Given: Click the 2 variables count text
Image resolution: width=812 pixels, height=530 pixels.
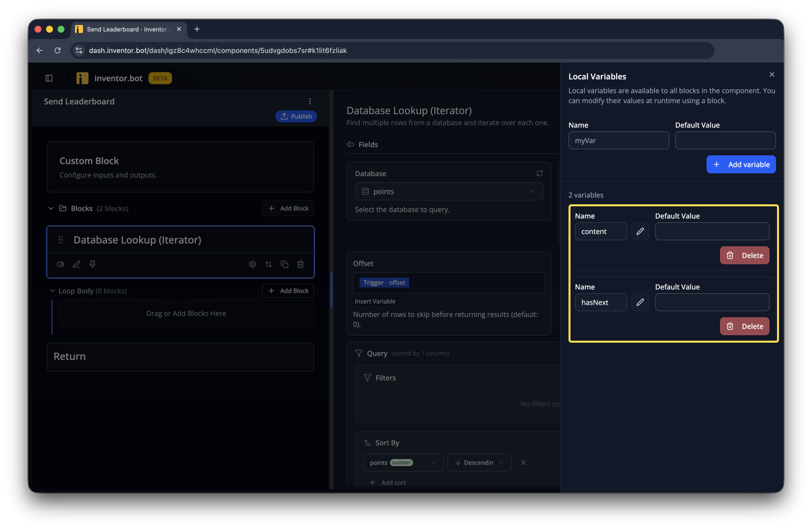Looking at the screenshot, I should coord(586,195).
